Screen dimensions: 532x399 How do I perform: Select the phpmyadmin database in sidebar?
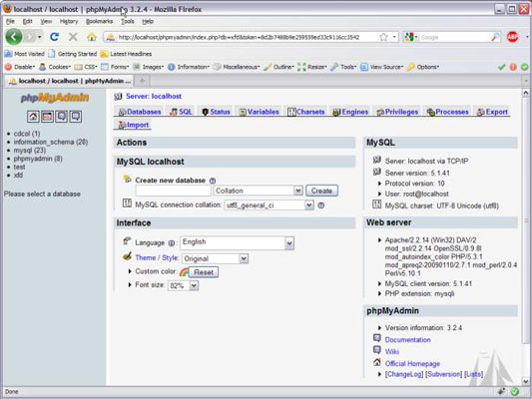pyautogui.click(x=38, y=159)
